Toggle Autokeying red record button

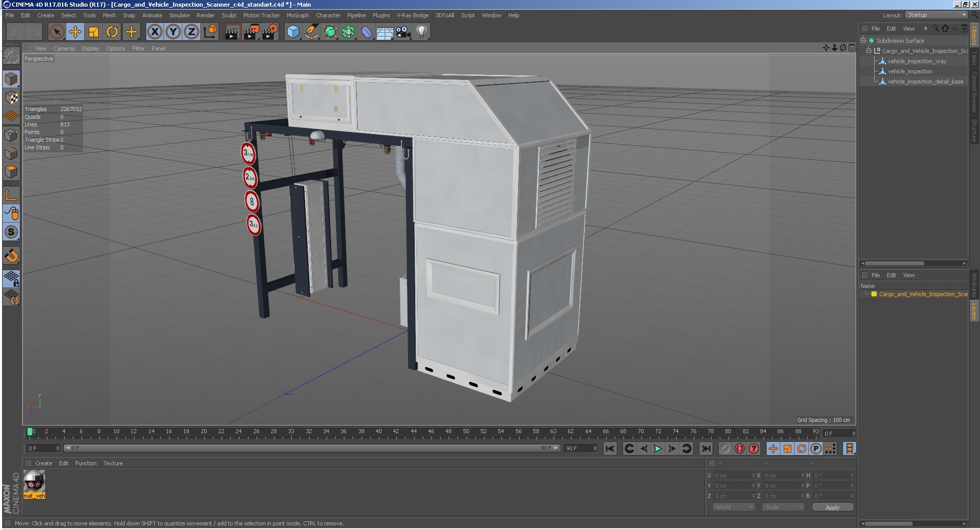[740, 448]
